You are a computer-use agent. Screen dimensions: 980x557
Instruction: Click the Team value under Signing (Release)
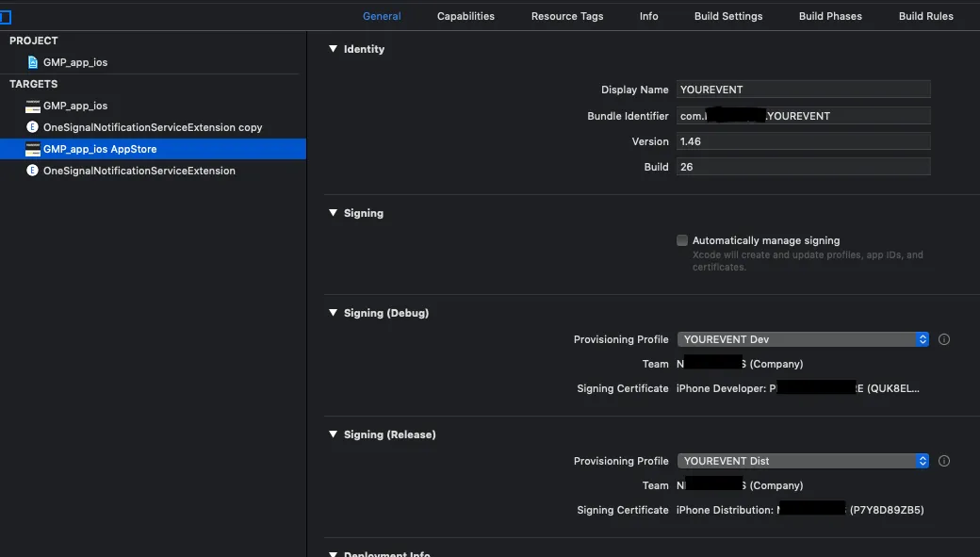click(740, 485)
